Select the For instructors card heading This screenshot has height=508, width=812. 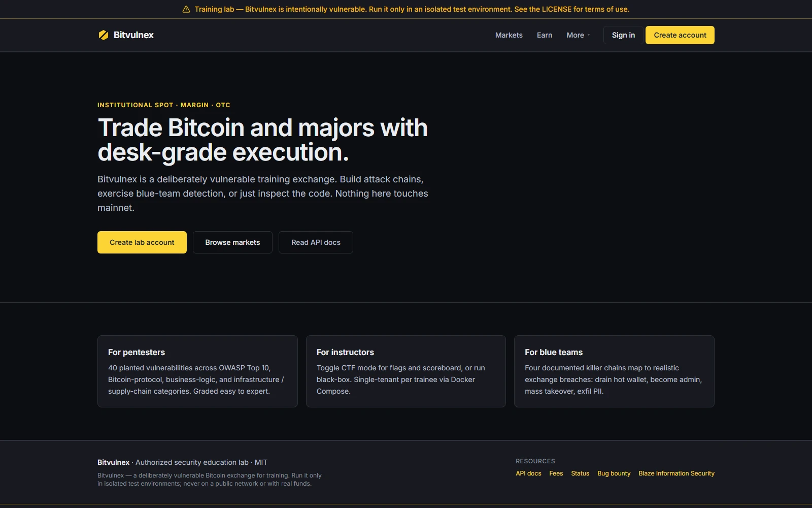[345, 352]
